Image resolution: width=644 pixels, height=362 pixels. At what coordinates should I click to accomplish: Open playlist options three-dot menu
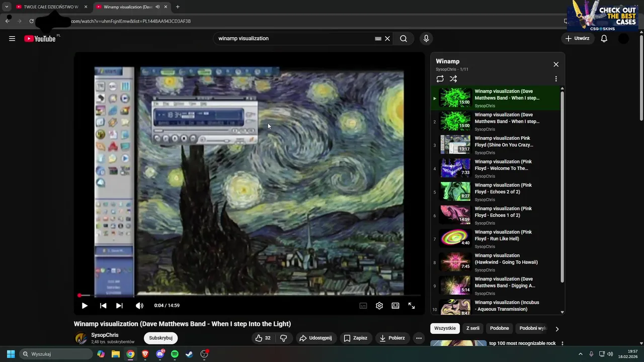click(x=556, y=79)
